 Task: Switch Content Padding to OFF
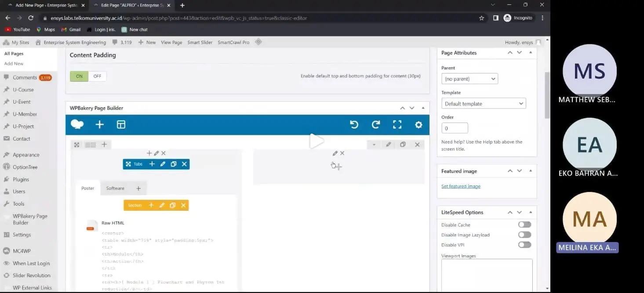(97, 76)
